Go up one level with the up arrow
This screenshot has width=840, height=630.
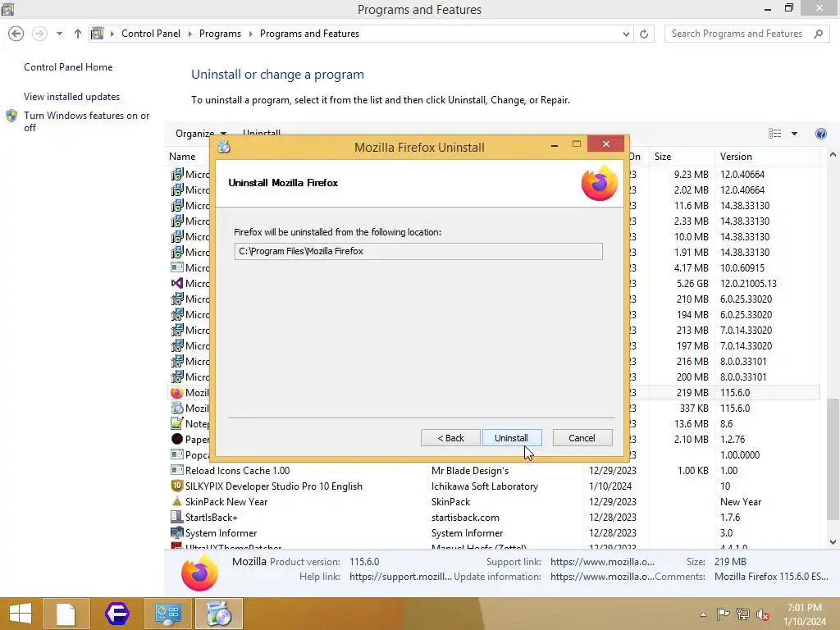coord(78,34)
